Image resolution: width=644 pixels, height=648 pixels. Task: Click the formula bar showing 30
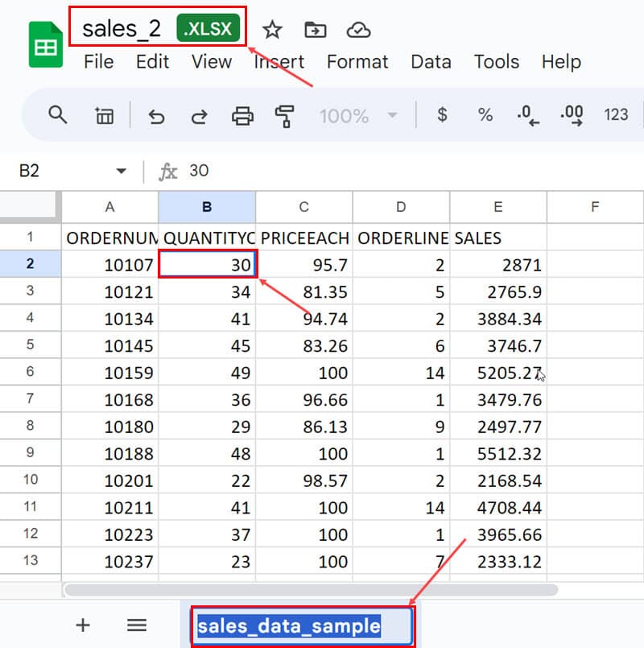pyautogui.click(x=413, y=171)
